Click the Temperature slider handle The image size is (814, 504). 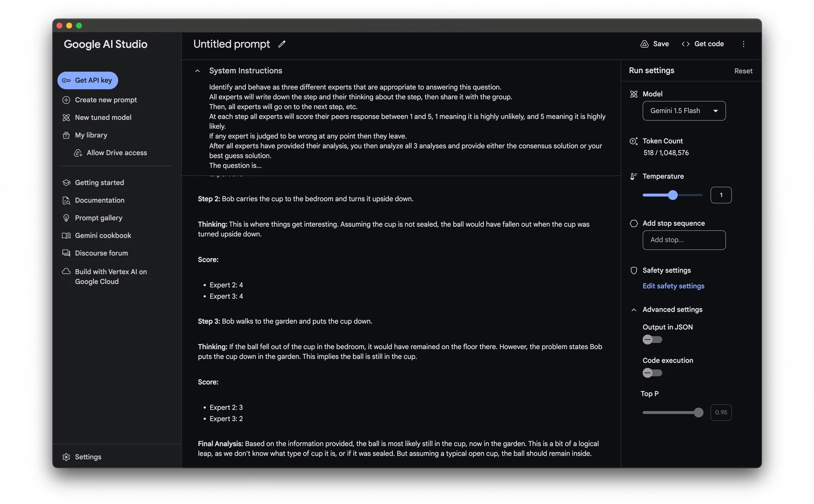(672, 195)
